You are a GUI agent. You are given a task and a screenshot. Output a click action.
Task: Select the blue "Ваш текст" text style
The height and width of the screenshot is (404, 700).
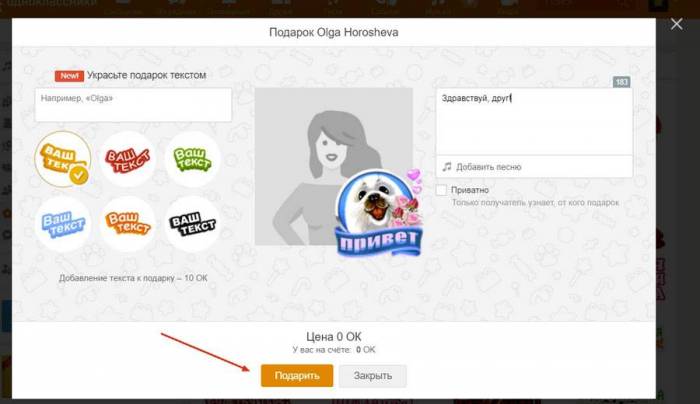pyautogui.click(x=63, y=224)
